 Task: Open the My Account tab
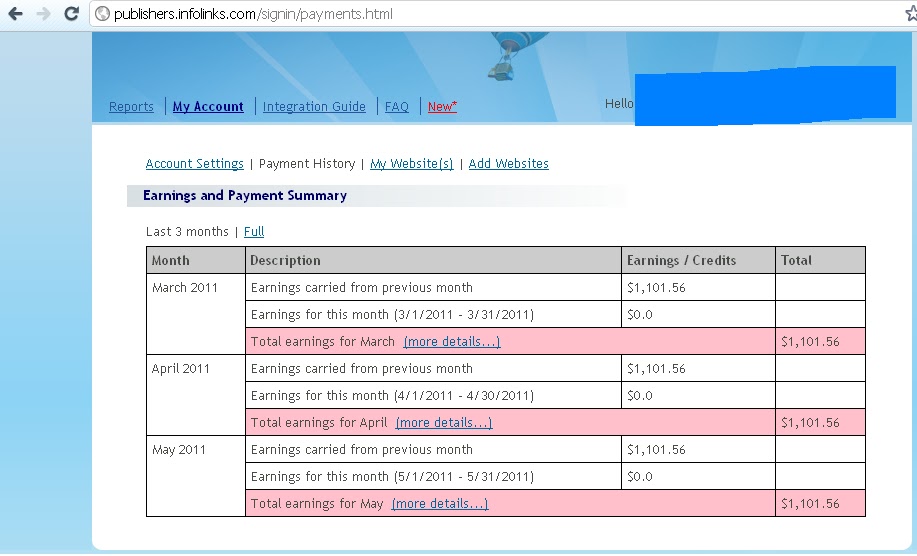click(x=208, y=106)
